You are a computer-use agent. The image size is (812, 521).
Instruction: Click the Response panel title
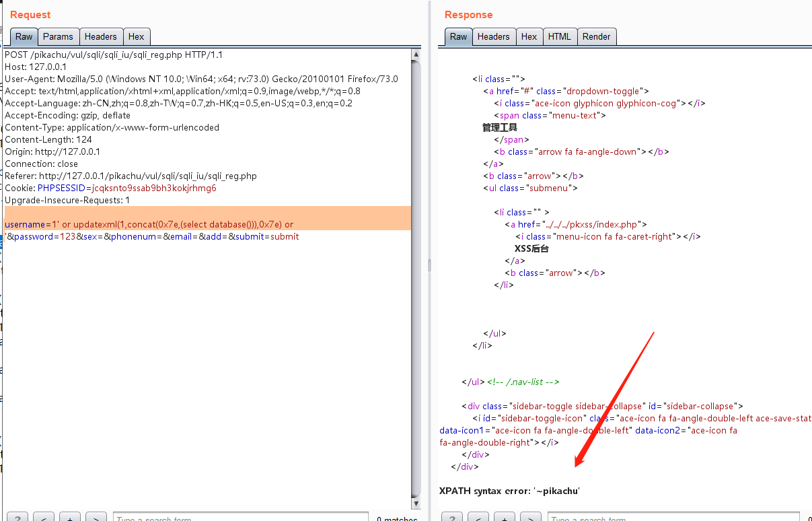(468, 14)
